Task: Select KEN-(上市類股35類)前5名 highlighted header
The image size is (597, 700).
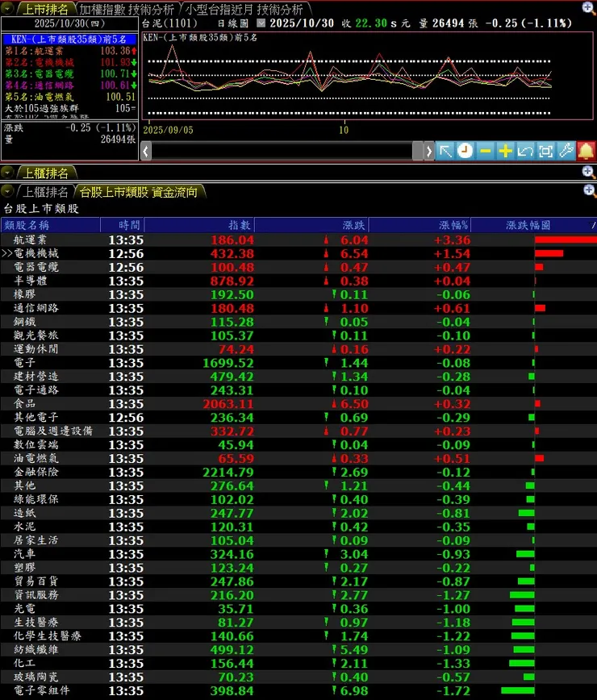Action: click(x=69, y=40)
